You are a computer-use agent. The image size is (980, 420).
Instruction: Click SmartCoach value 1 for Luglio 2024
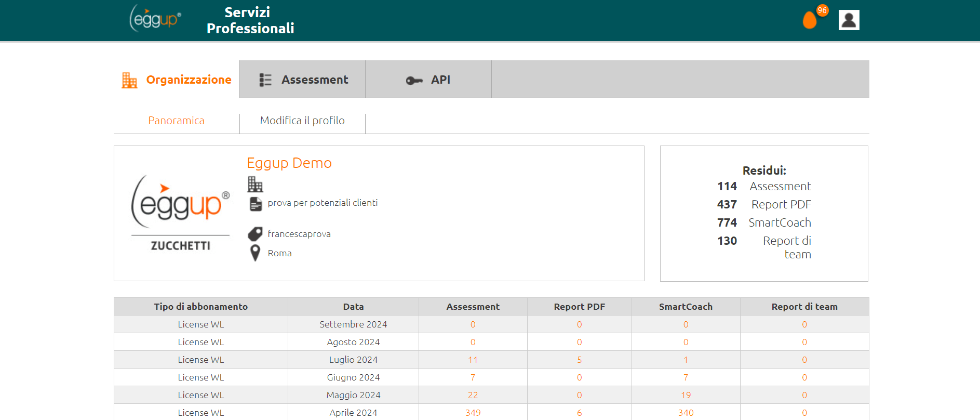click(x=686, y=360)
